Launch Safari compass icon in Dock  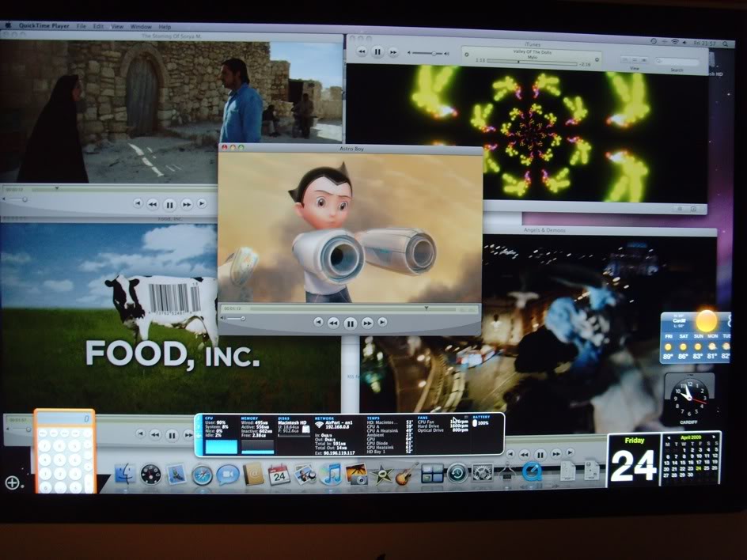tap(203, 475)
